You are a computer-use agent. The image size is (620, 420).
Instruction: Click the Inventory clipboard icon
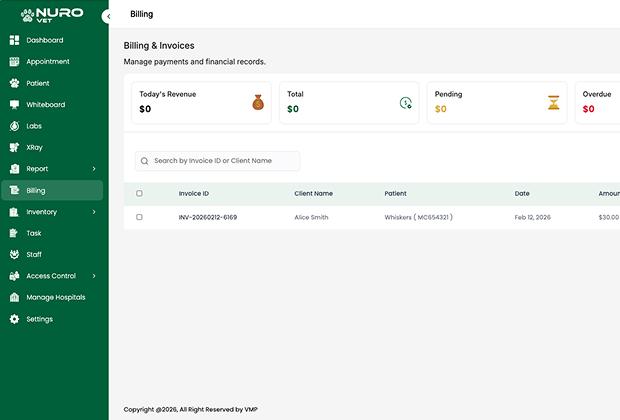(x=14, y=212)
